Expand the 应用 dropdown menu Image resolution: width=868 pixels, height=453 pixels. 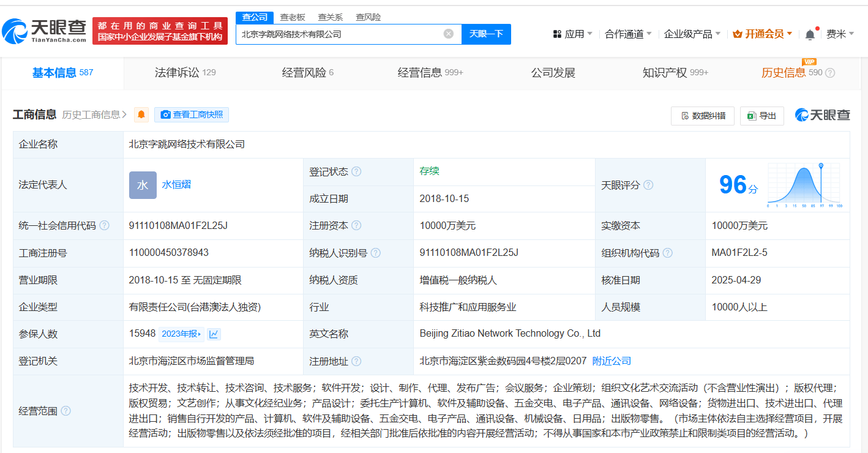(572, 34)
